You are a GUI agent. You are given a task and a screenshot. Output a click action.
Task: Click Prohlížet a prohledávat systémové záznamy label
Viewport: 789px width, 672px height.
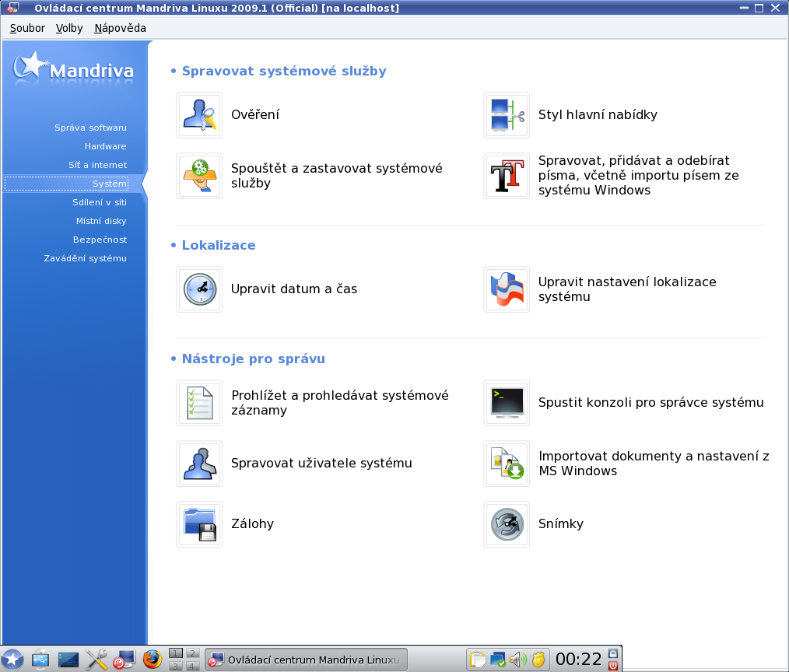pos(340,403)
